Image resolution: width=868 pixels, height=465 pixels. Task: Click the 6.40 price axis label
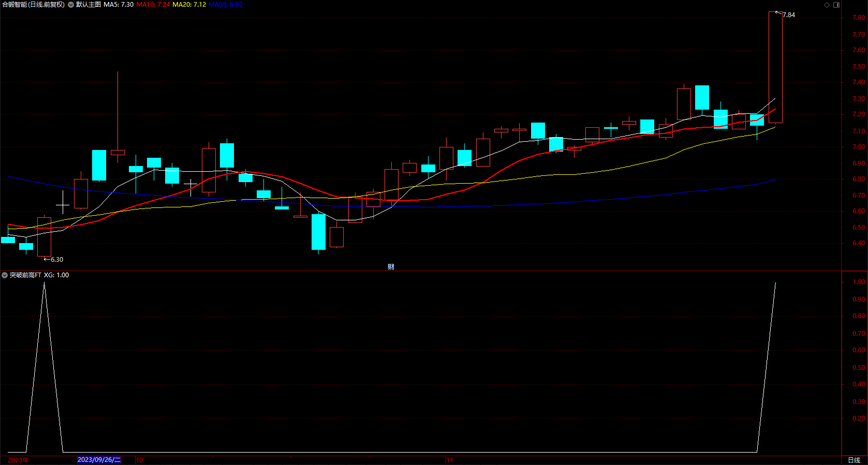point(859,243)
